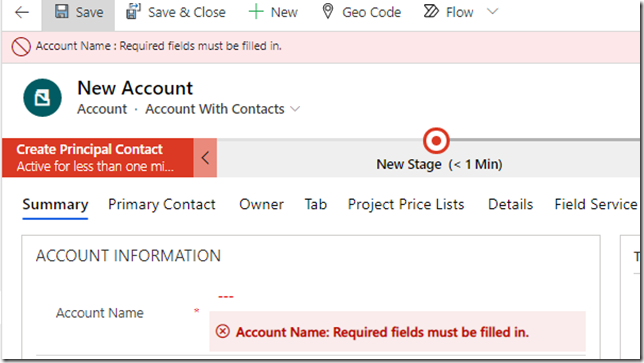Click the Save & Close label
This screenshot has width=644, height=363.
186,12
